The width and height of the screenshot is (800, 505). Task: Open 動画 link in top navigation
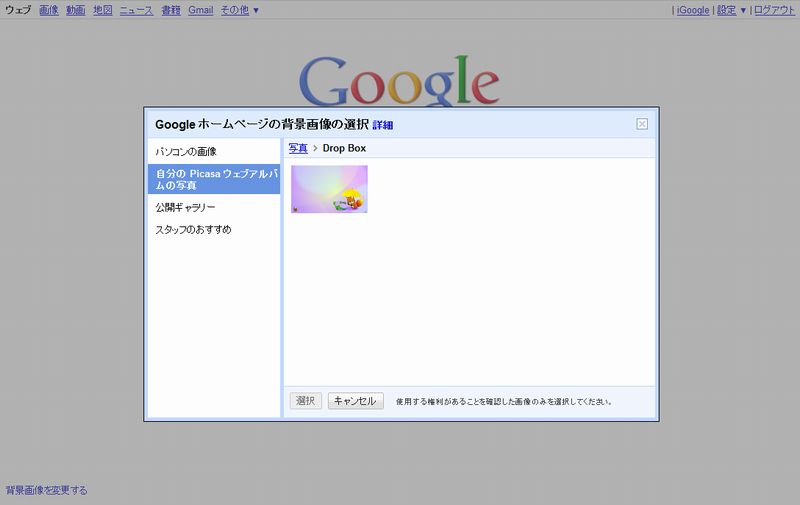[76, 10]
